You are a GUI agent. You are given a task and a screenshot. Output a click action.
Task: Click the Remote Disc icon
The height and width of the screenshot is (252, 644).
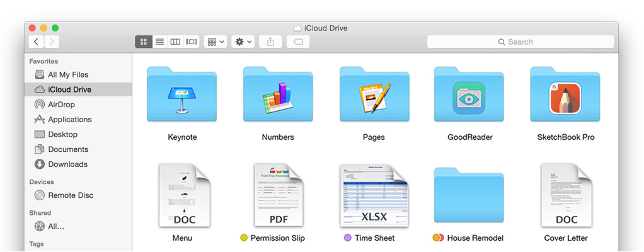tap(40, 195)
